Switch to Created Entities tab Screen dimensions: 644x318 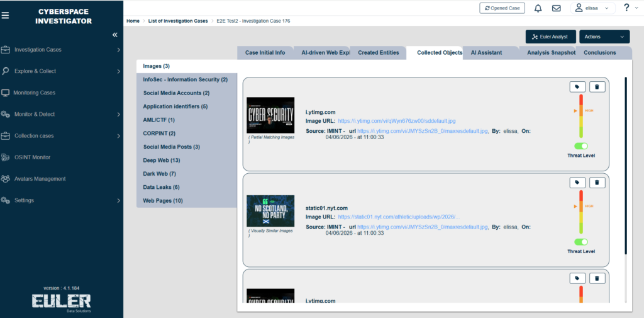point(378,53)
